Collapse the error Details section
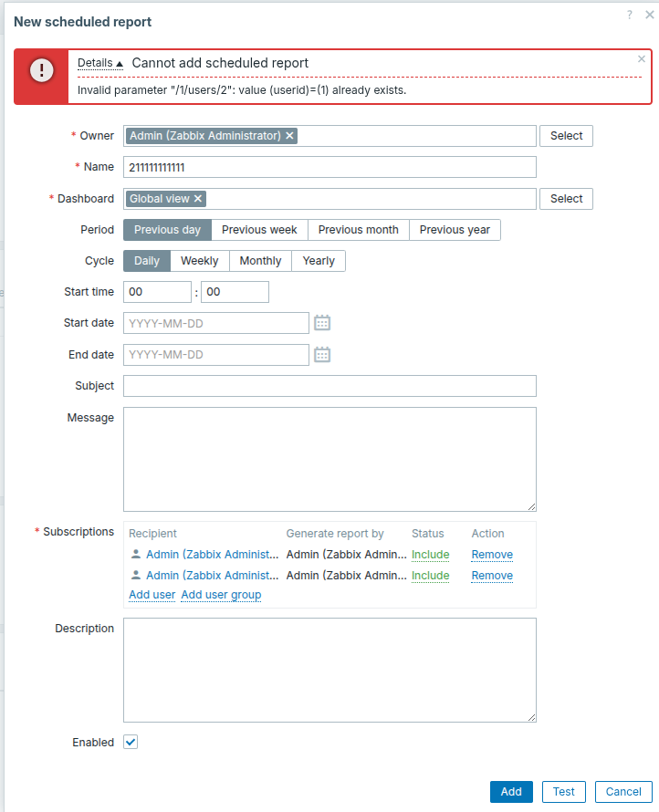Viewport: 659px width, 812px height. pyautogui.click(x=99, y=63)
